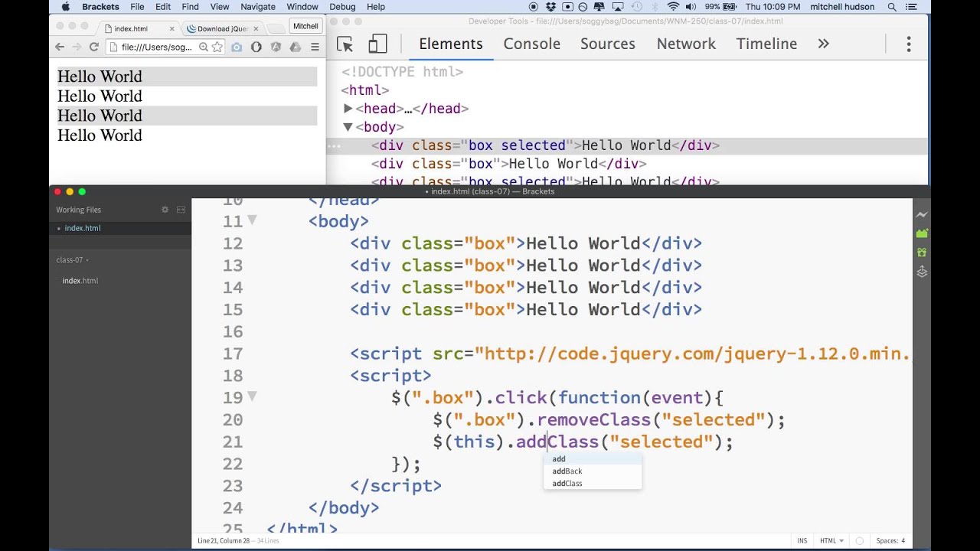Click Spaces: 4 indentation setting

coord(890,541)
